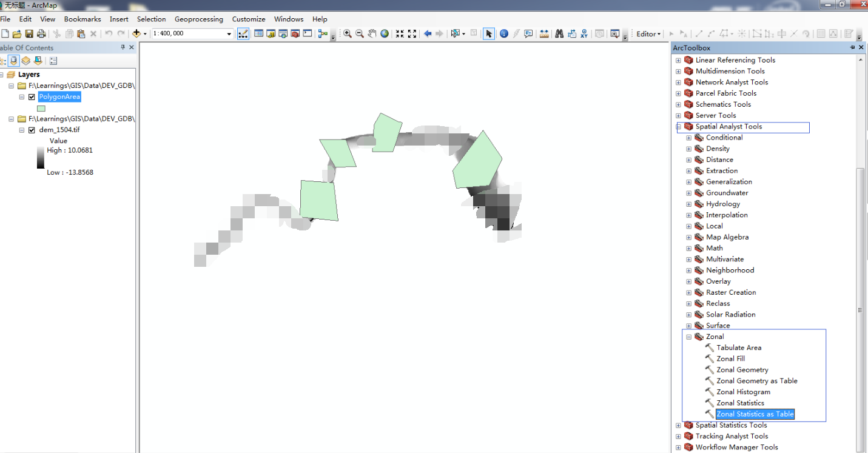Screen dimensions: 868x453
Task: Switch TOC to List By Source
Action: (x=13, y=61)
